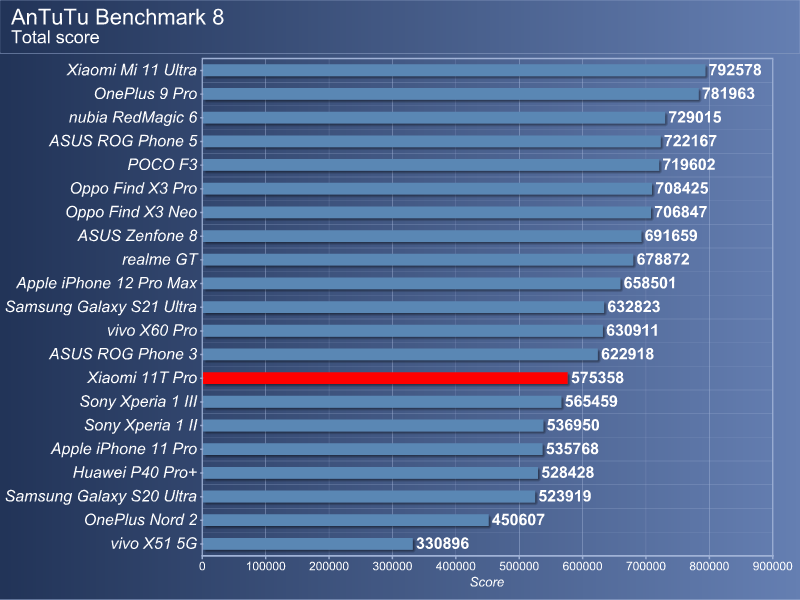
Task: Click the vivo X51 5G bar
Action: coord(308,544)
